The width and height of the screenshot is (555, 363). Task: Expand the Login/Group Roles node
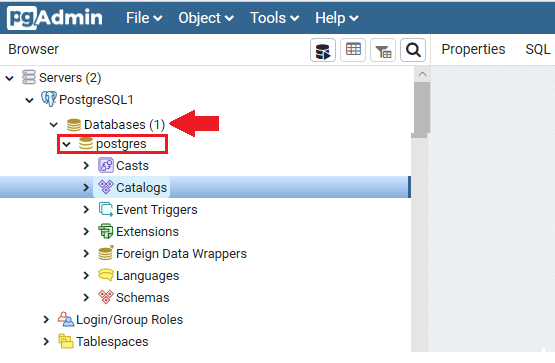click(46, 319)
